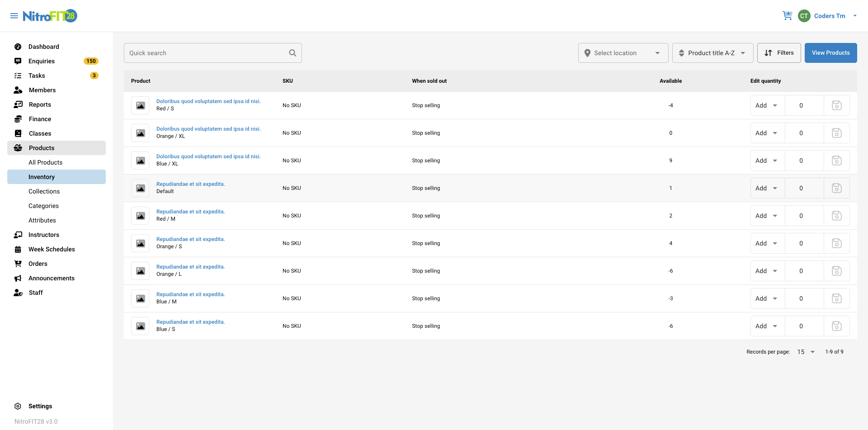Click the magnifier icon in Quick search
This screenshot has width=868, height=430.
(292, 52)
